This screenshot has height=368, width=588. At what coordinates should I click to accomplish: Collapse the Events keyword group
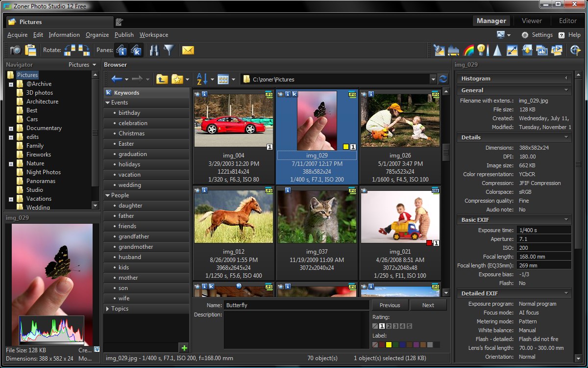tap(108, 103)
